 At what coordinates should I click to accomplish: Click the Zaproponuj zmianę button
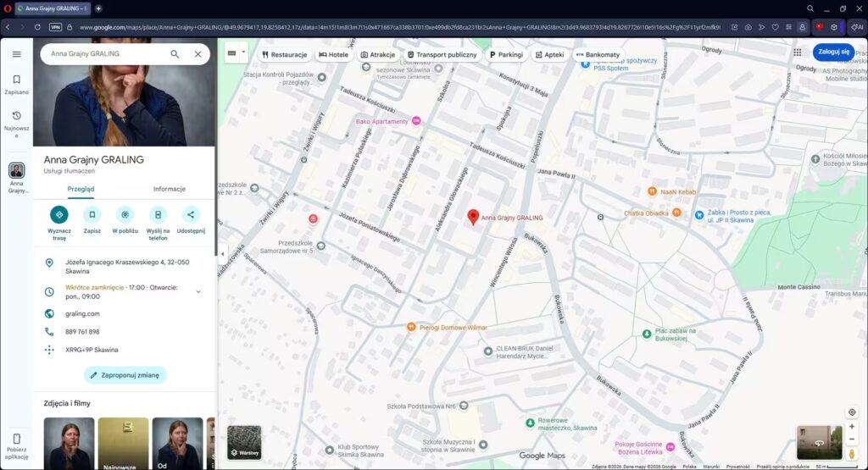point(125,375)
